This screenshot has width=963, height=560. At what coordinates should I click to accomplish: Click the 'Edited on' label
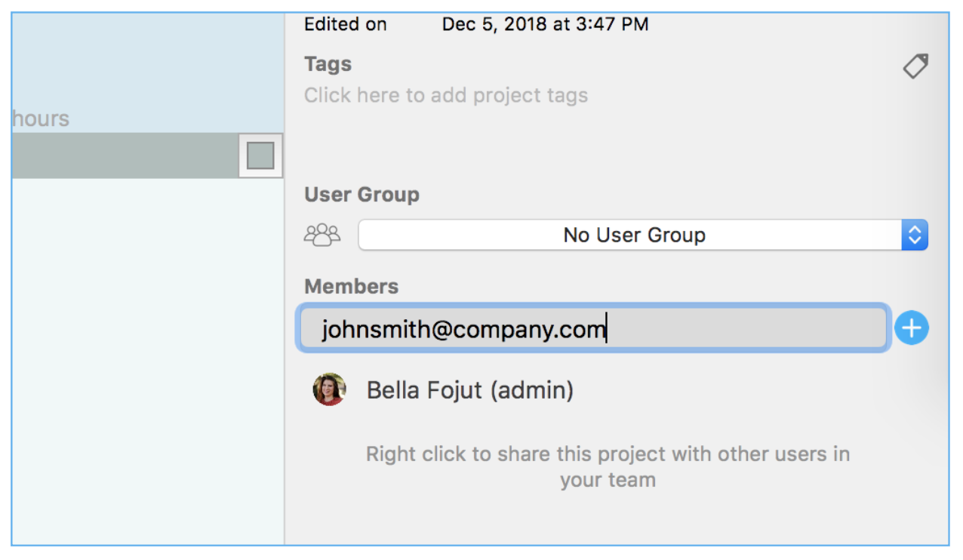[x=345, y=24]
